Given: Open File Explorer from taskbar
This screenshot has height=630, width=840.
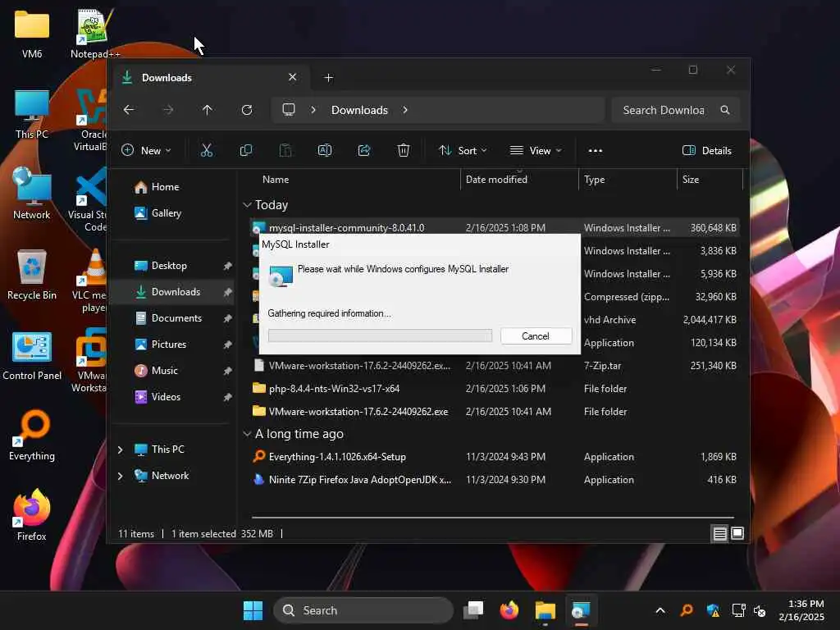Looking at the screenshot, I should [546, 610].
